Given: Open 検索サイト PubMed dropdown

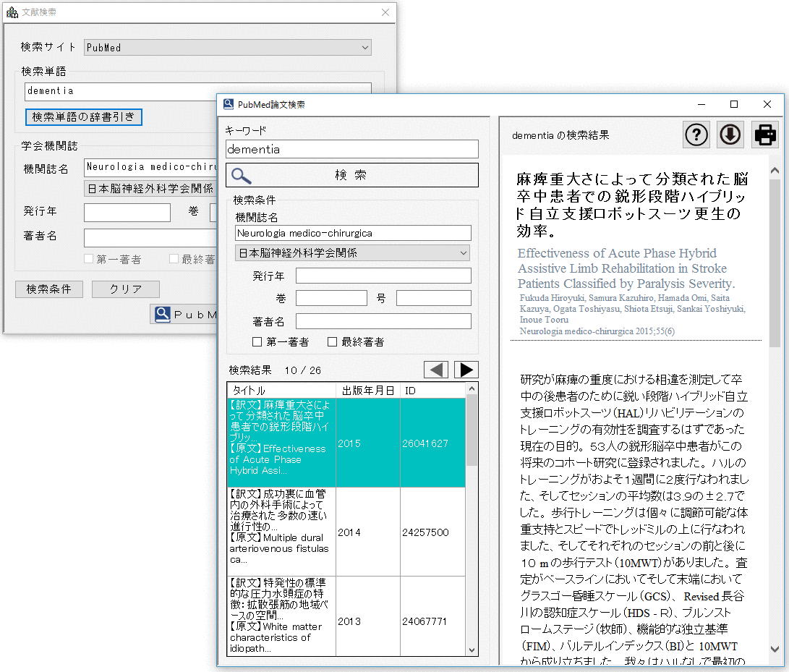Looking at the screenshot, I should tap(227, 47).
